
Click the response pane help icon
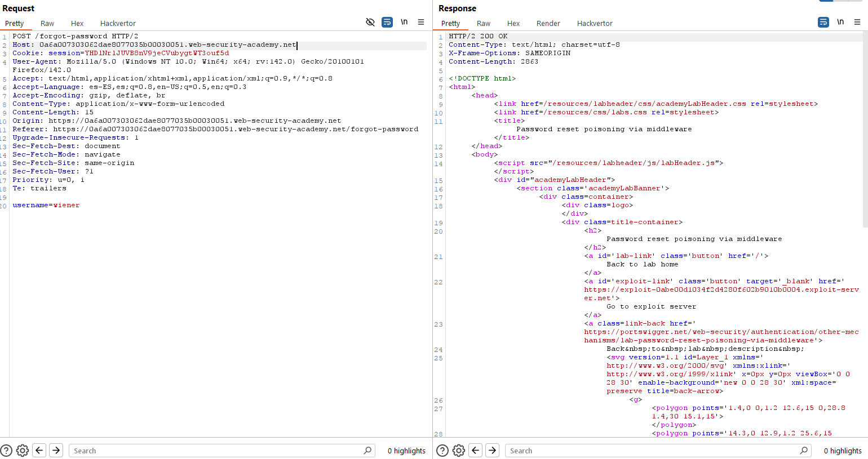point(442,451)
